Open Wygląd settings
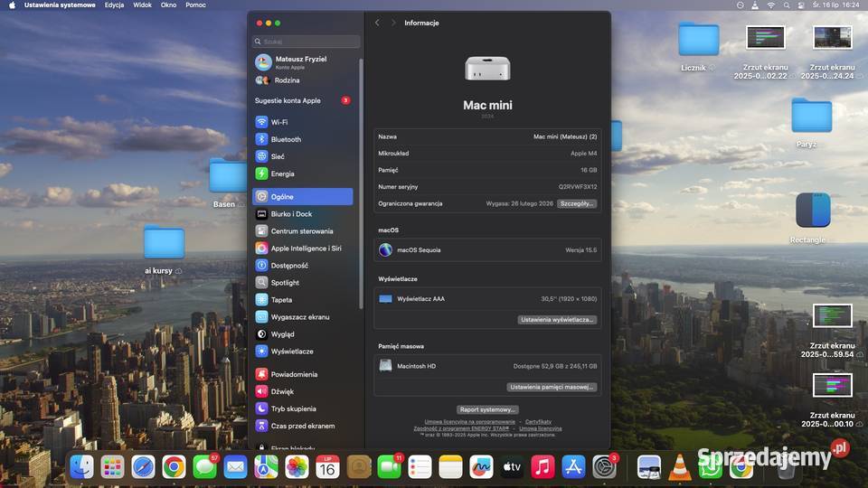Screen dimensions: 868x488 click(302, 334)
